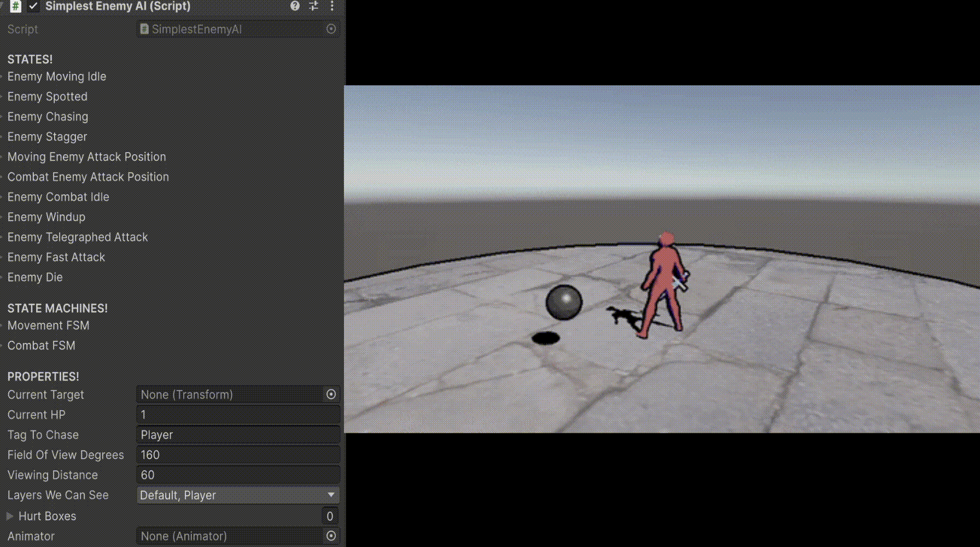Click the Tag To Chase text field

click(238, 435)
